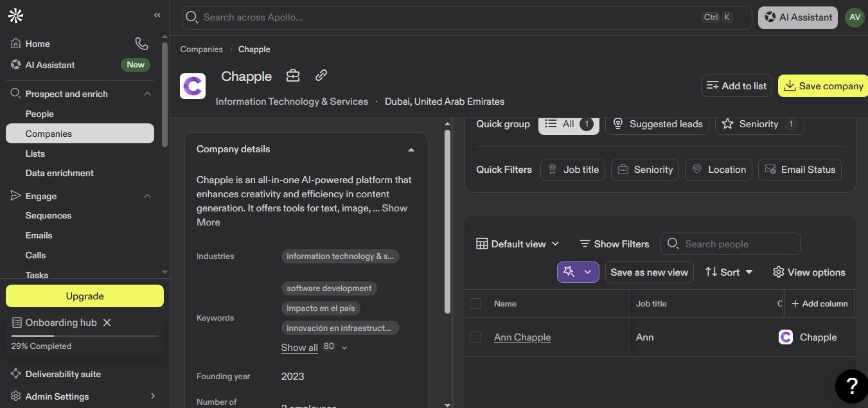The width and height of the screenshot is (868, 408).
Task: Click the Search across Apollo field
Action: tap(466, 17)
